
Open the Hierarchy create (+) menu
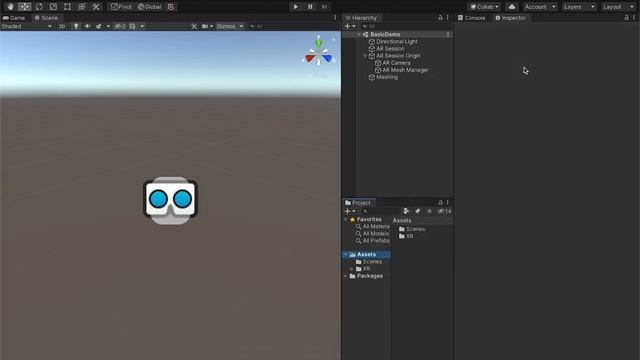[x=350, y=26]
